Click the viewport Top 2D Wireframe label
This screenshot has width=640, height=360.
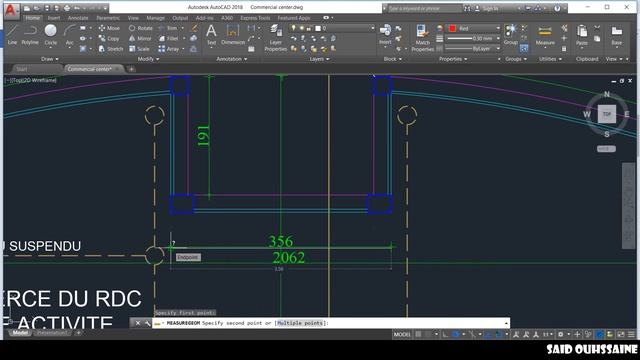[30, 80]
